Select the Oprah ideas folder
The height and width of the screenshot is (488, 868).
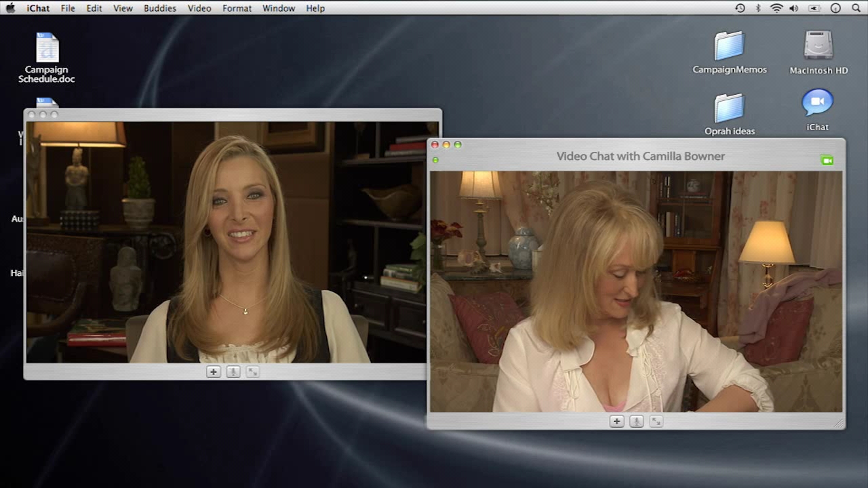click(730, 114)
